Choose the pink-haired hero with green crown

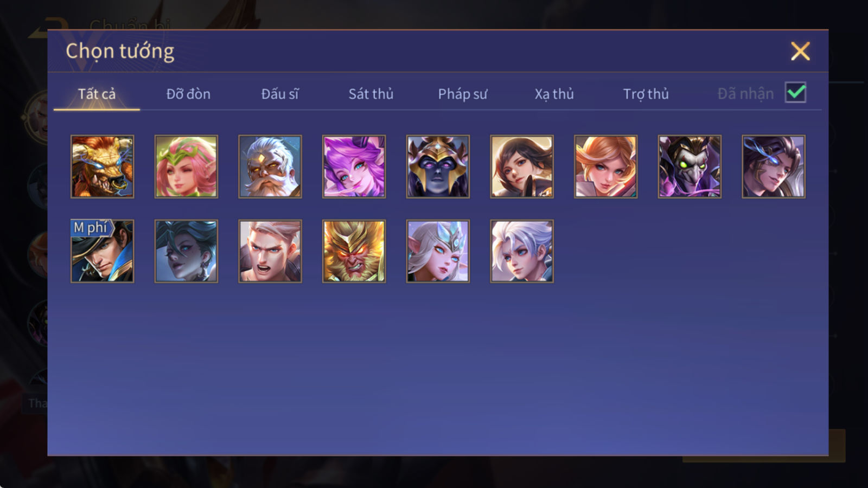coord(186,166)
